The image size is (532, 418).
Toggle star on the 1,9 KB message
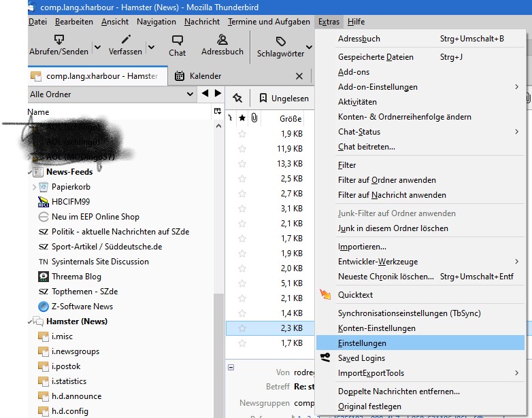(x=242, y=134)
